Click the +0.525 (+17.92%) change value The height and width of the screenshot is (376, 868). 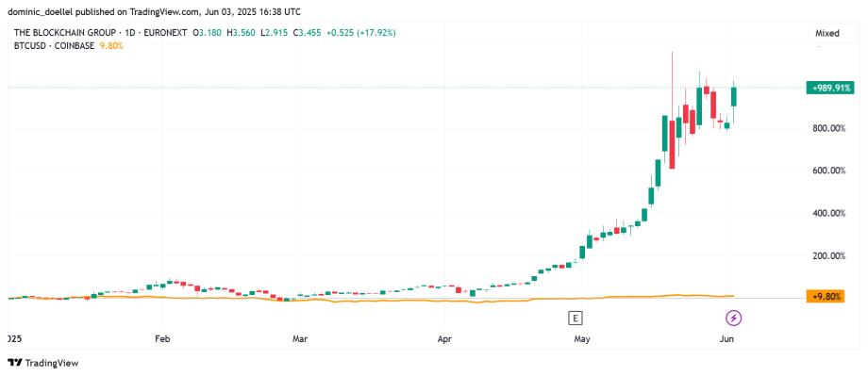[x=361, y=33]
